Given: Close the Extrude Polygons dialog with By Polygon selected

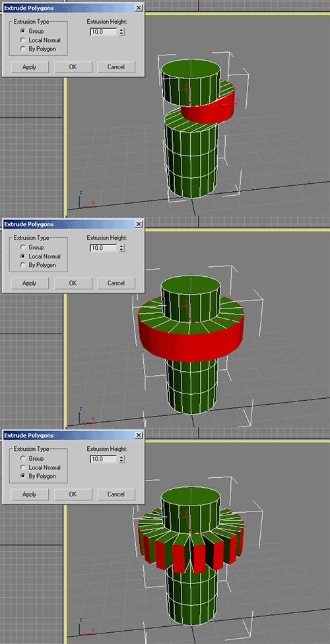Looking at the screenshot, I should 139,435.
